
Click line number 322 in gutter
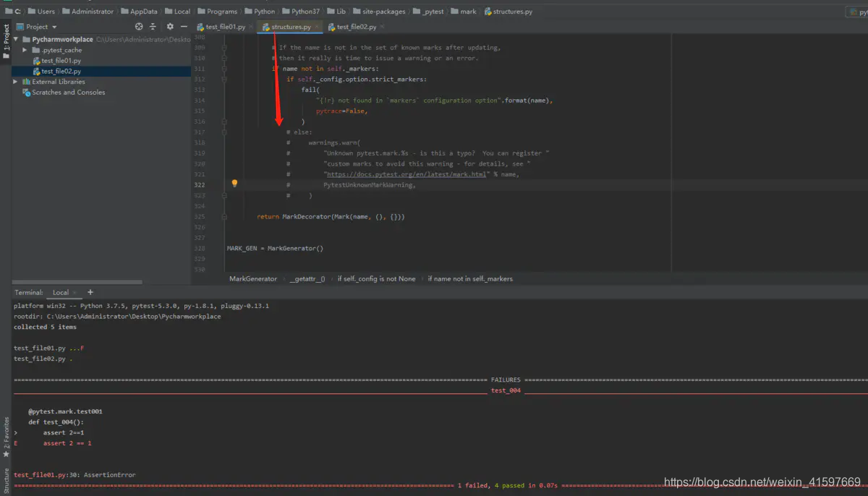click(200, 185)
